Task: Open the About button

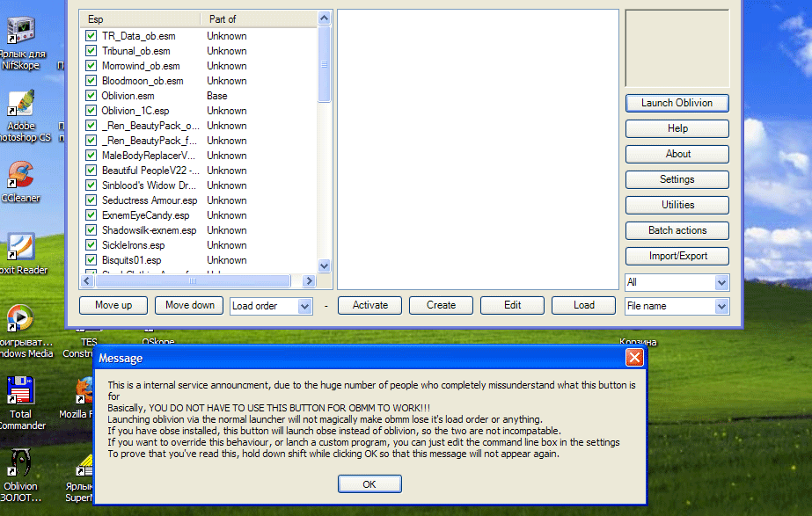Action: click(677, 154)
